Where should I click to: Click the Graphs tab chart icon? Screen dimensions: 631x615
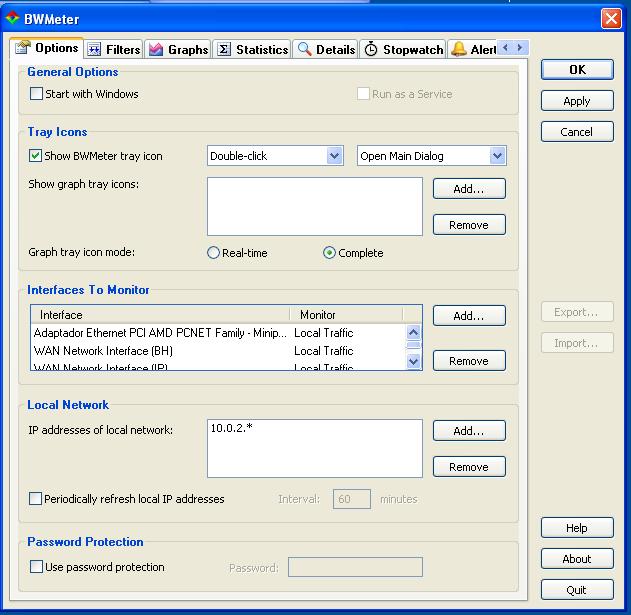tap(156, 50)
